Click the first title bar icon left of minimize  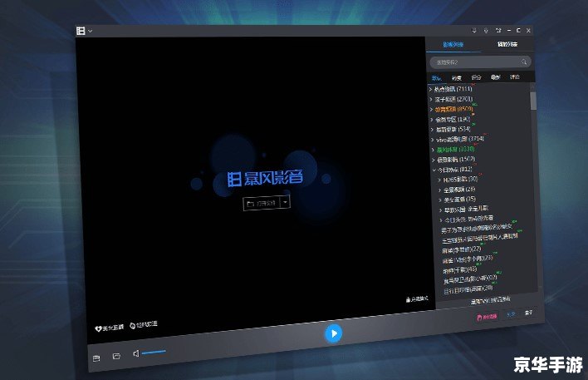(x=474, y=31)
